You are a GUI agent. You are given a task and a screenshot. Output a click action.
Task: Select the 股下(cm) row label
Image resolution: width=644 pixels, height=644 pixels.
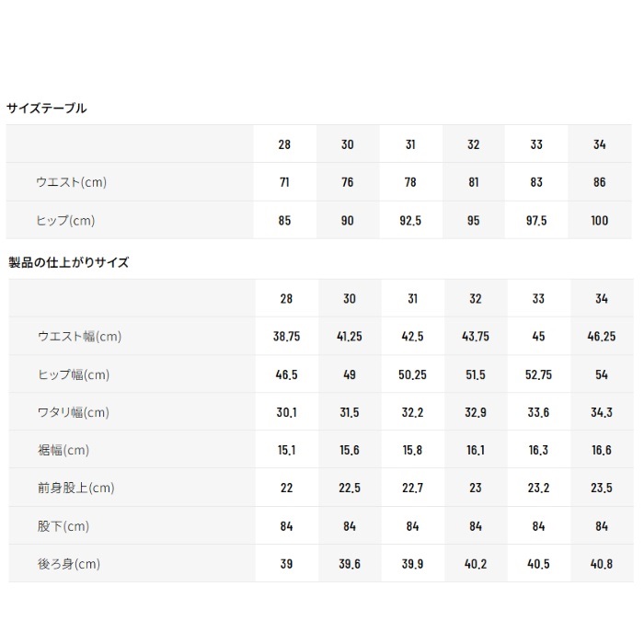point(63,526)
